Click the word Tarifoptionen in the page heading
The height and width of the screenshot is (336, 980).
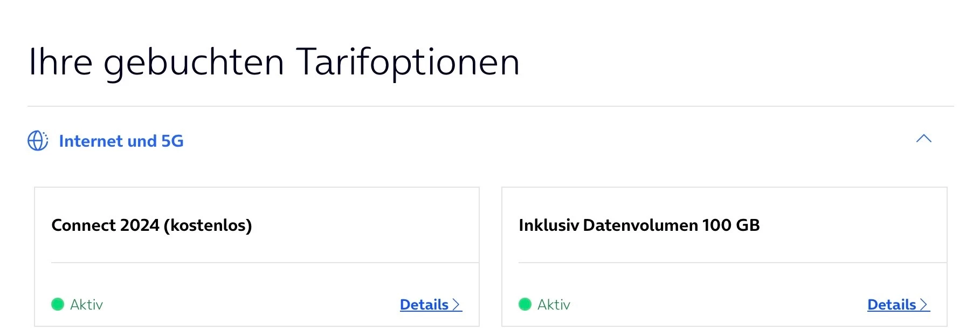[408, 62]
